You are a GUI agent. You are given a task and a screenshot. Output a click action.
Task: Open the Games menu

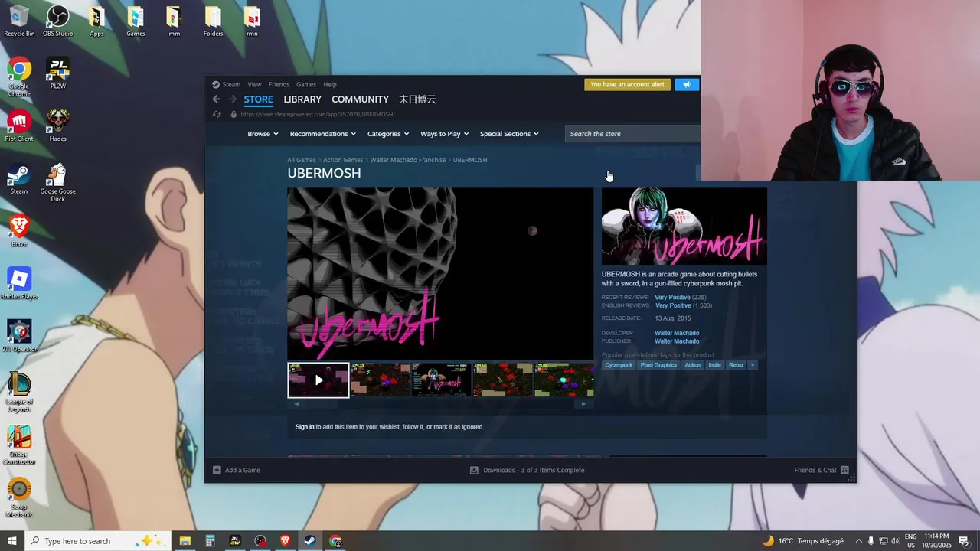pyautogui.click(x=306, y=84)
